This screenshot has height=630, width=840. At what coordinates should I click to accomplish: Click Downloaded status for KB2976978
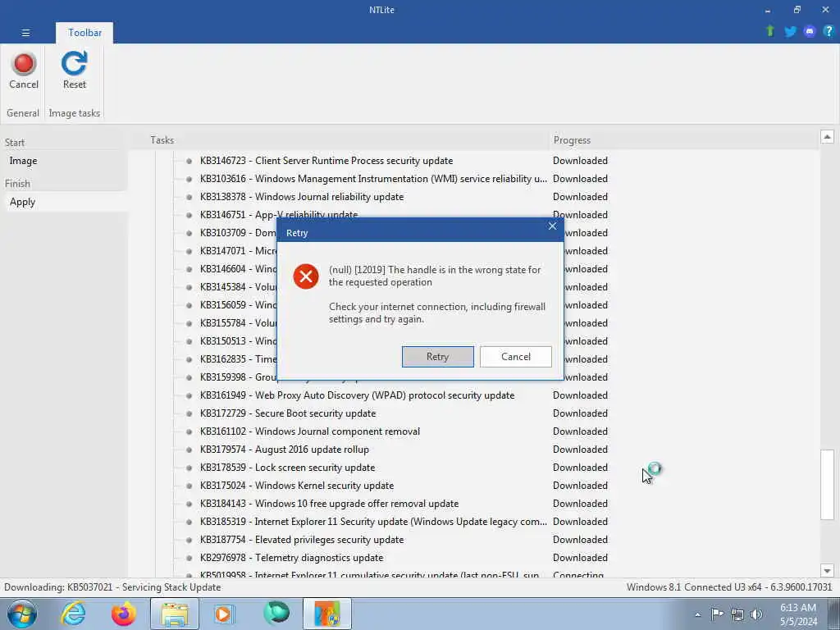(580, 558)
